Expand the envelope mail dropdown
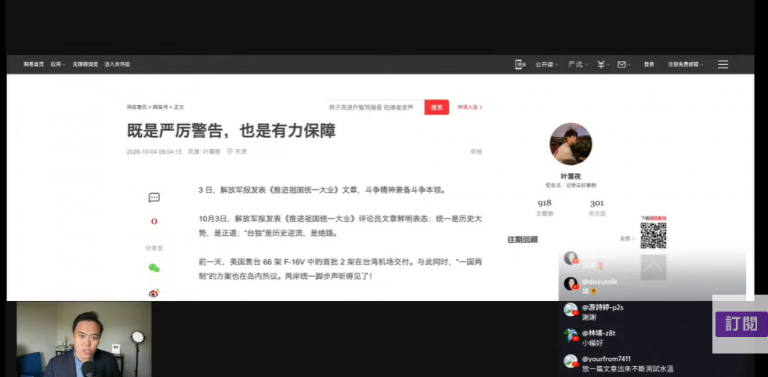 click(624, 65)
